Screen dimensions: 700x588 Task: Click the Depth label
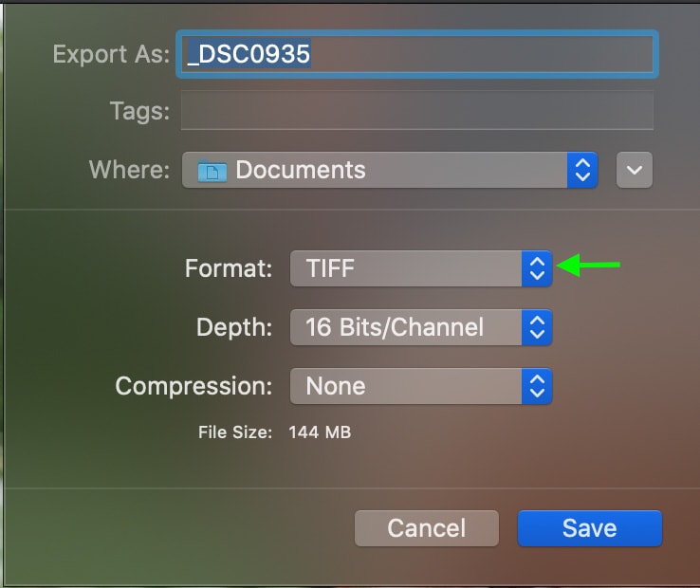tap(234, 327)
